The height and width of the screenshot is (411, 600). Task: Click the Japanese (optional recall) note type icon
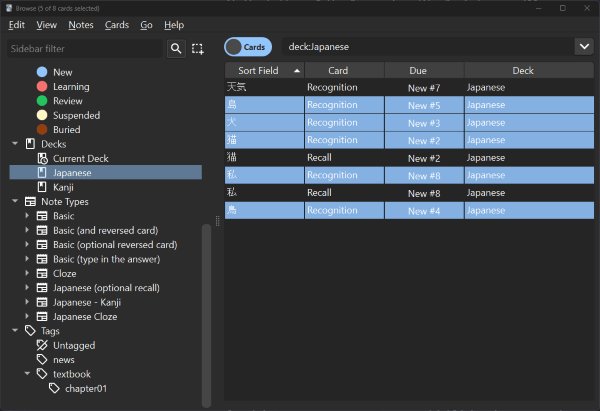coord(42,288)
